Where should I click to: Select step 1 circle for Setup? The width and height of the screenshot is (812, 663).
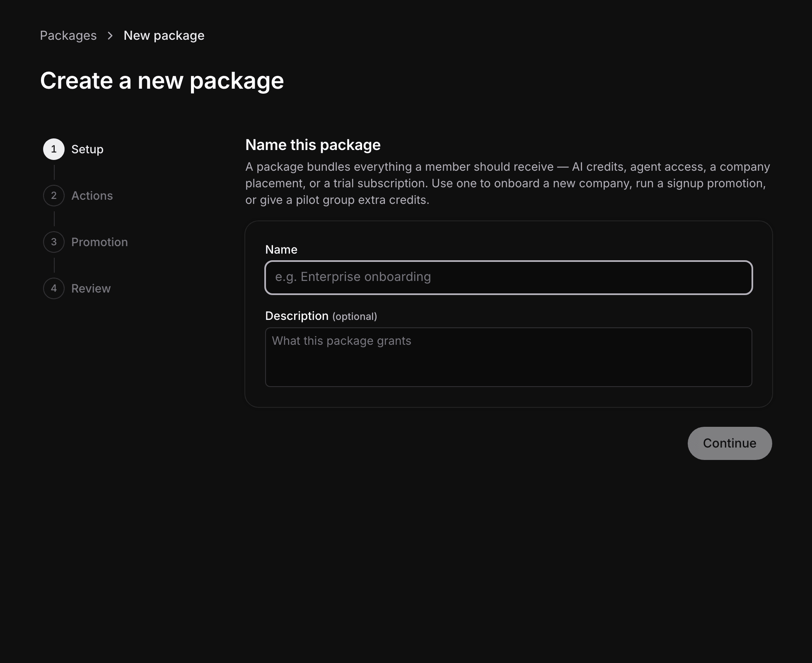(54, 149)
